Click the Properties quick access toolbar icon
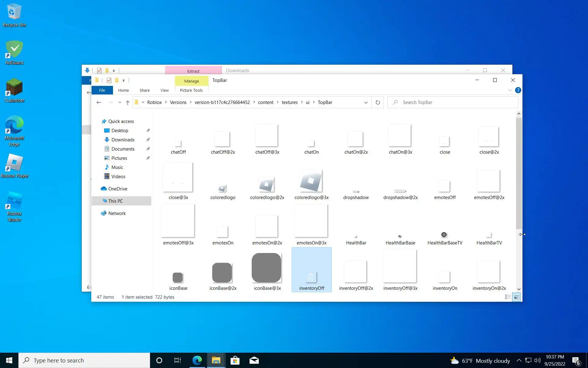The height and width of the screenshot is (368, 588). tap(109, 80)
